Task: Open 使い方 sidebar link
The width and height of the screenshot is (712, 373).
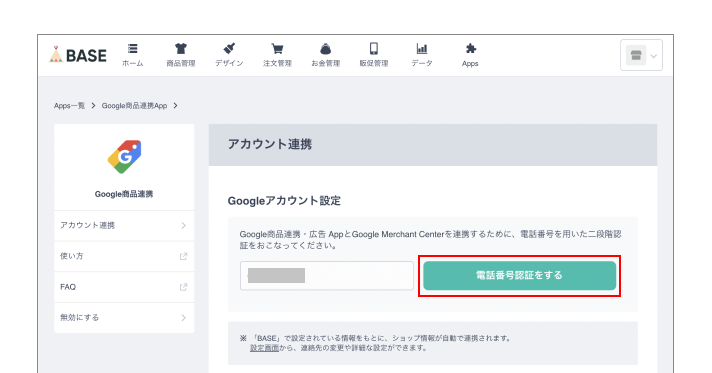Action: pos(124,256)
